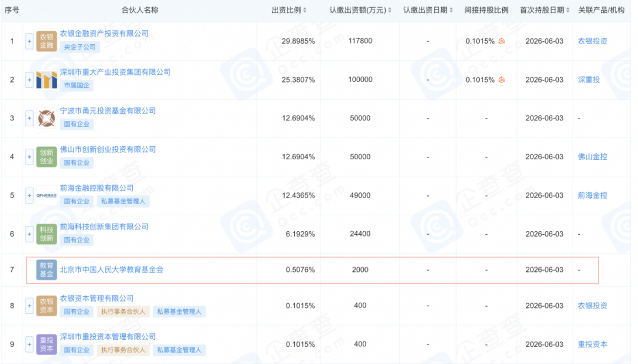Open the 前海科技创新集团有限公司 company link

coord(104,227)
